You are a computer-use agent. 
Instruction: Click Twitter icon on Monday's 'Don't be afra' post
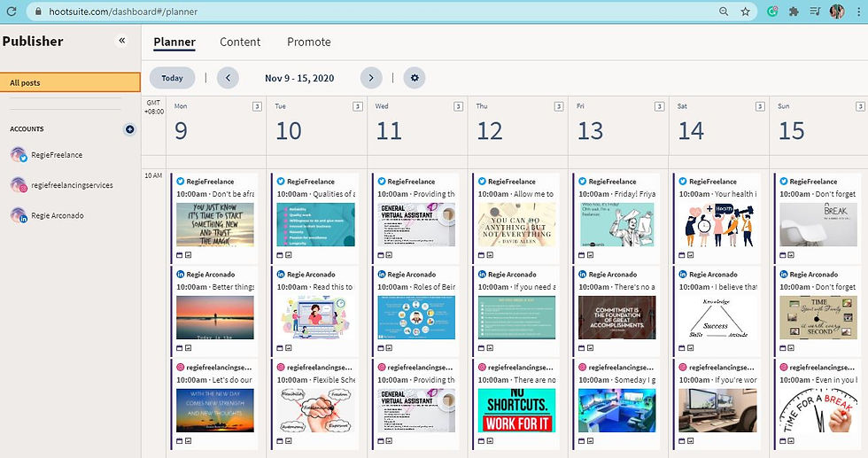[181, 181]
